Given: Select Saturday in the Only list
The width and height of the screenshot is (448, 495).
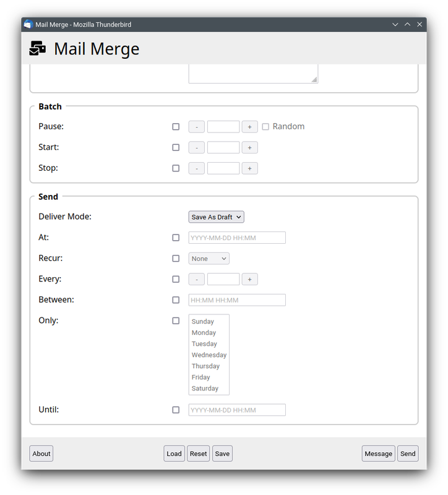Looking at the screenshot, I should [209, 389].
